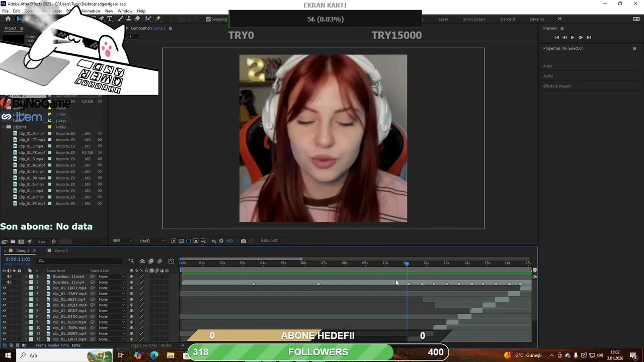
Task: Open the File menu
Action: (x=5, y=11)
